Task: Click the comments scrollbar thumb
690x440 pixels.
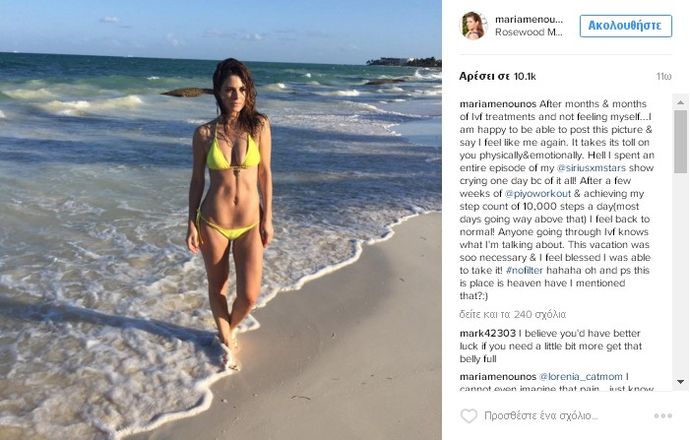Action: 680,141
